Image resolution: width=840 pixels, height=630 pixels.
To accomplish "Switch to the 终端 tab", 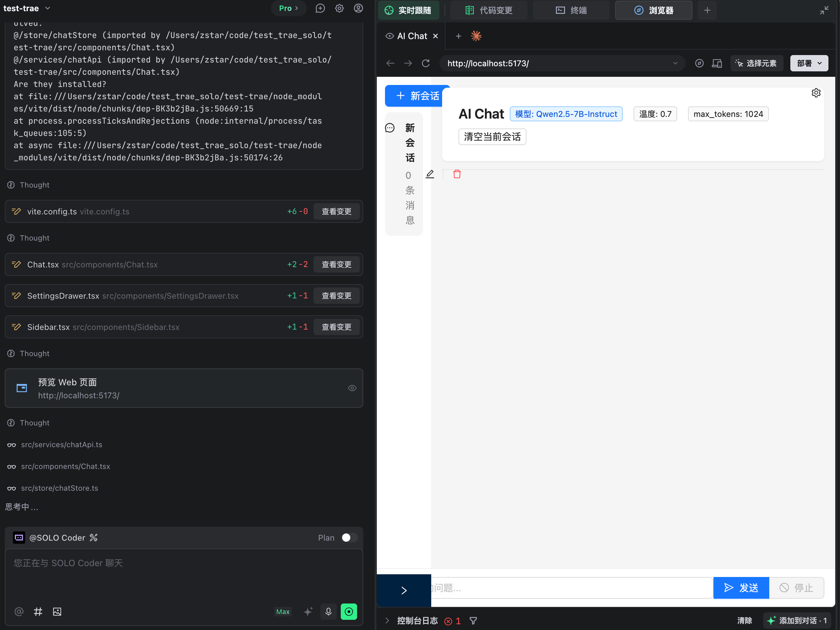I will pyautogui.click(x=571, y=10).
